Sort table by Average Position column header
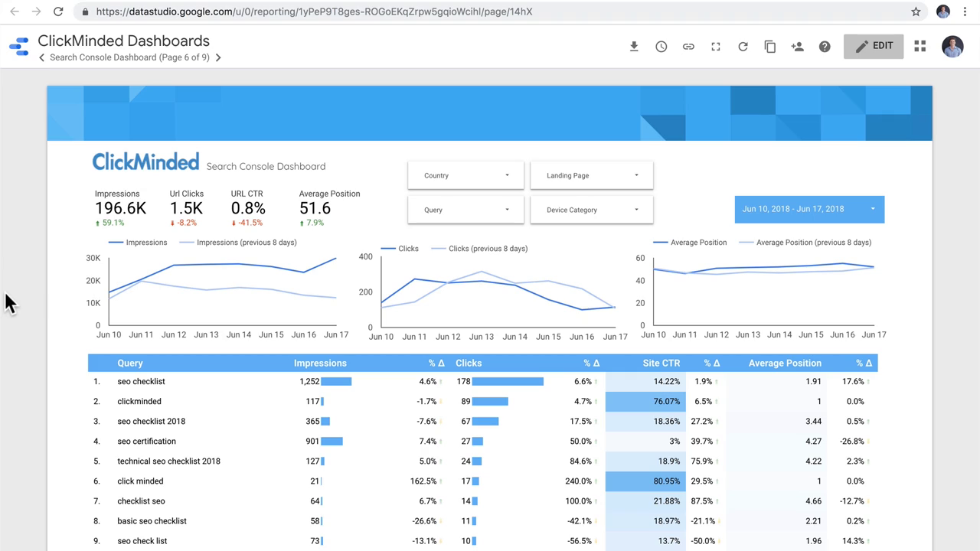Image resolution: width=980 pixels, height=551 pixels. point(785,364)
